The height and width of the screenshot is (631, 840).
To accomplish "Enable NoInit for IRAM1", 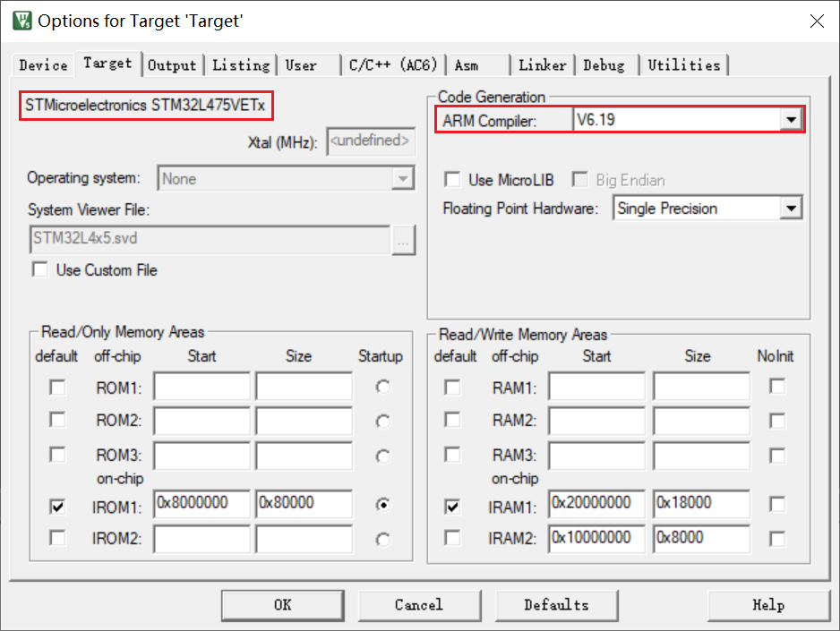I will pos(776,504).
